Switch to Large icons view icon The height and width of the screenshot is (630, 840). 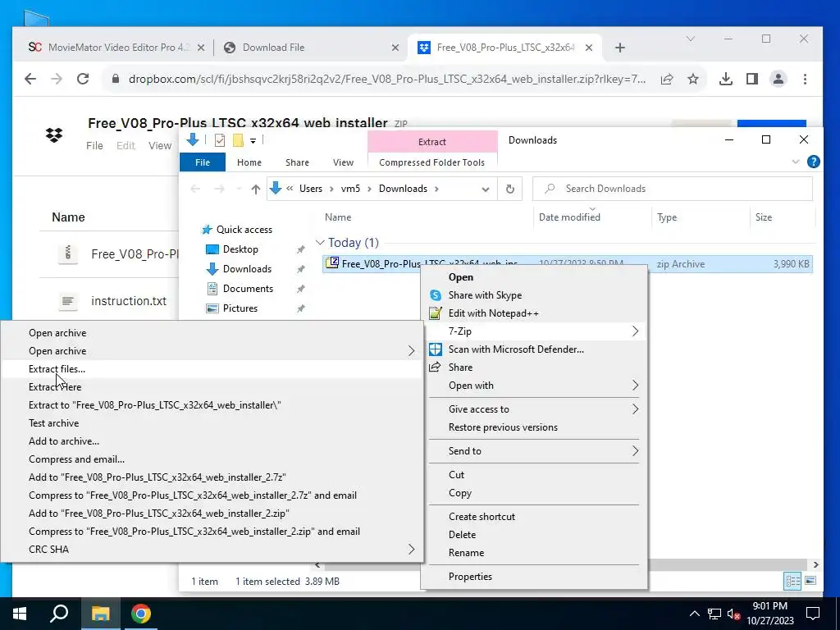(810, 581)
